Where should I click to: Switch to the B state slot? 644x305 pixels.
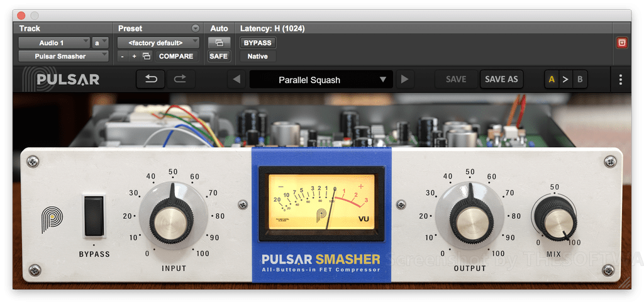(x=580, y=80)
